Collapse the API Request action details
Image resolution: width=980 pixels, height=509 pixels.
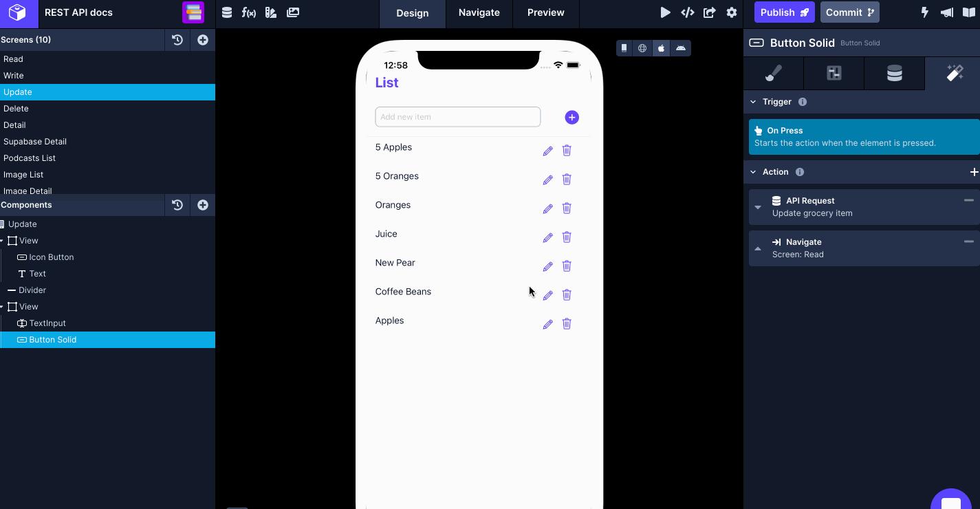758,207
